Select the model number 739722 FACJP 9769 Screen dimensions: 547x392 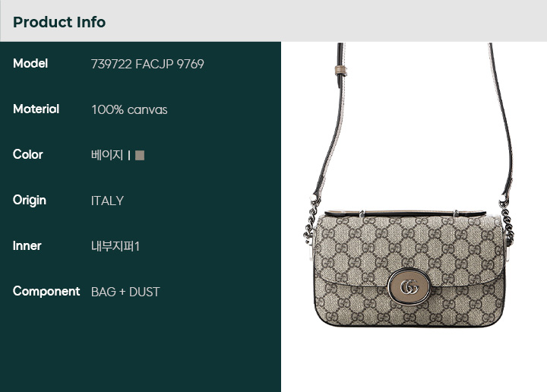pyautogui.click(x=147, y=64)
